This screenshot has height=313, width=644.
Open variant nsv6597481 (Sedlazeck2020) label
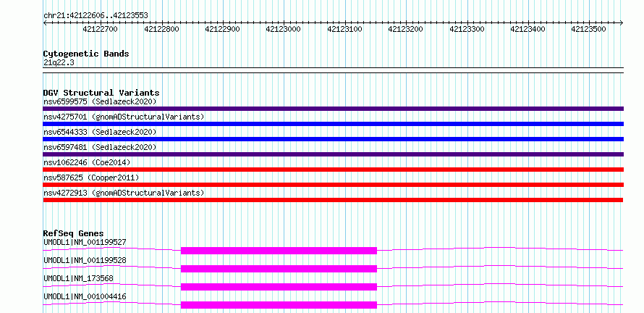[100, 147]
